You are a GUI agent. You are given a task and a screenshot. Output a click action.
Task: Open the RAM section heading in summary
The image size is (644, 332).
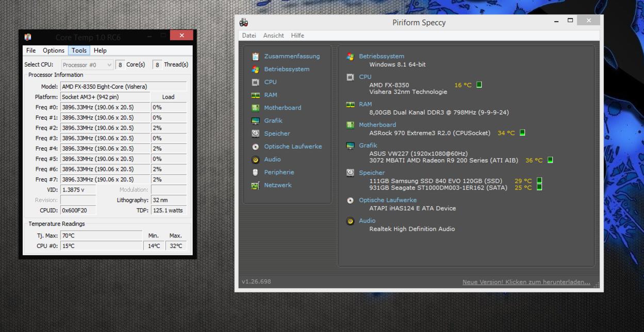click(366, 104)
